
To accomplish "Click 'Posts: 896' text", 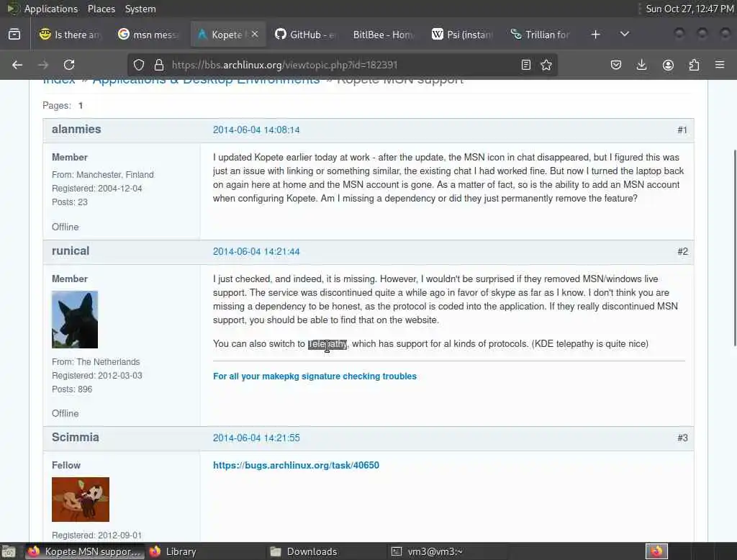I will [72, 389].
